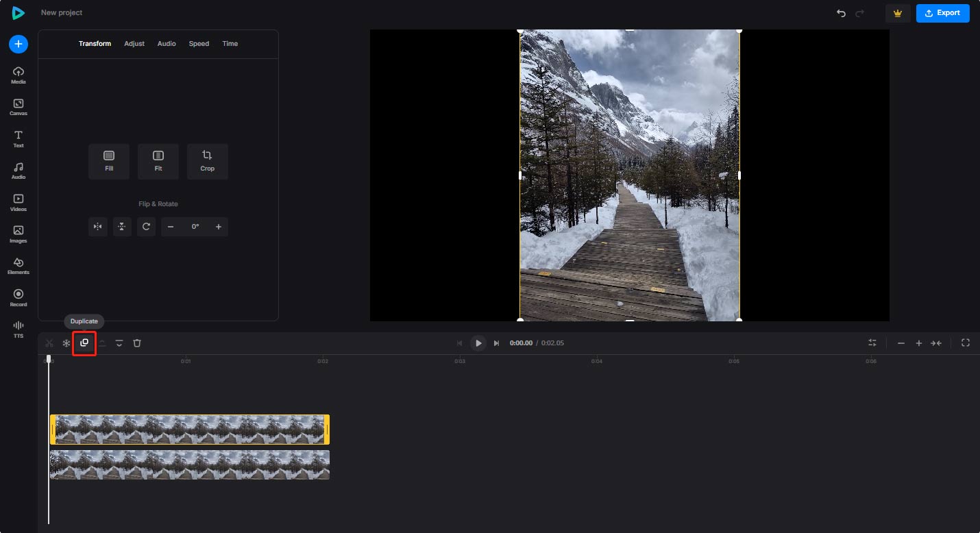Increase the rotation angle with plus
The width and height of the screenshot is (980, 533).
pyautogui.click(x=219, y=227)
